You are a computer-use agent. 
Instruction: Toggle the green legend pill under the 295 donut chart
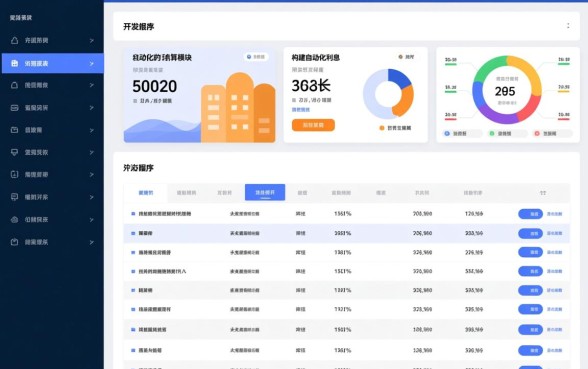507,134
